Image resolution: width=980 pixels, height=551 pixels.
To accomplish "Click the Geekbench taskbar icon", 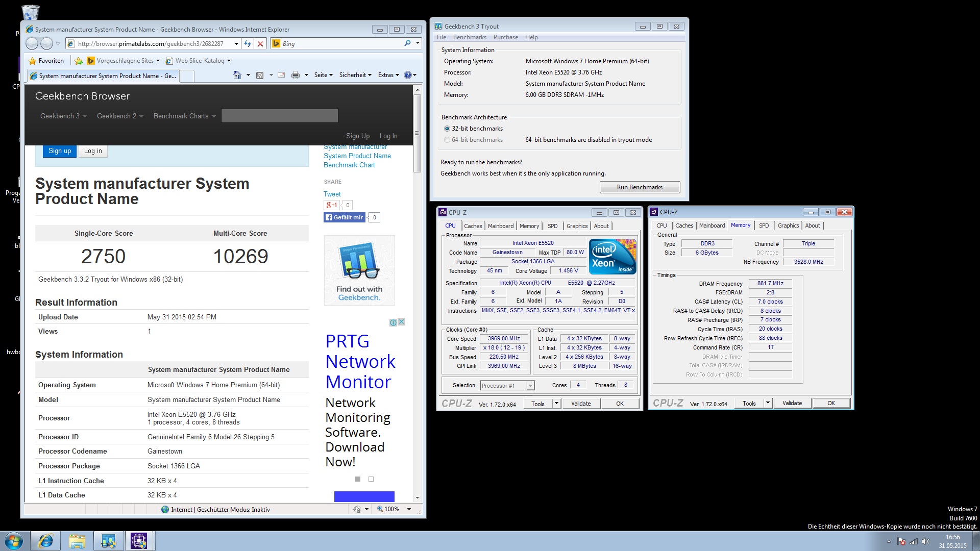I will (x=108, y=541).
